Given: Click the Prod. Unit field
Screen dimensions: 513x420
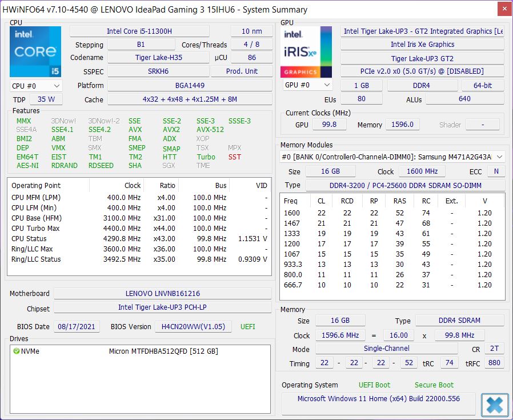Looking at the screenshot, I should [x=242, y=71].
